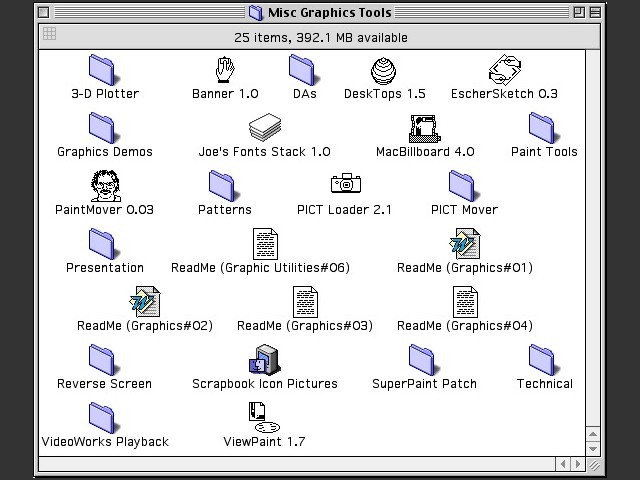
Task: Select the Graphics Demos folder icon
Action: coord(104,128)
